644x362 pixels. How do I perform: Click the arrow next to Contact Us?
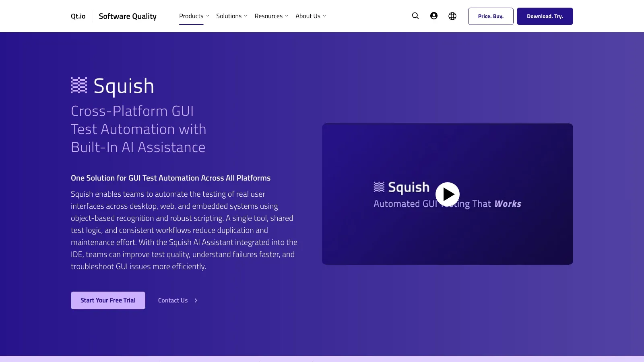pos(196,300)
